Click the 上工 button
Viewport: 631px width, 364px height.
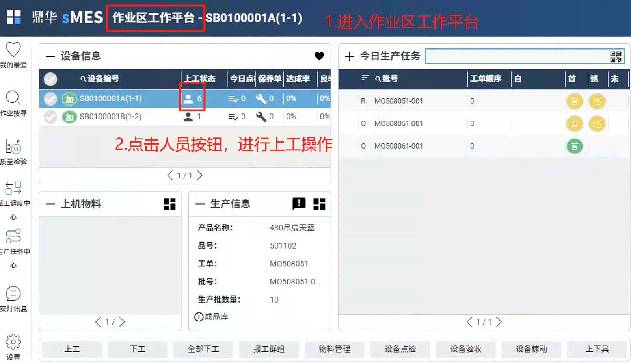coord(72,349)
